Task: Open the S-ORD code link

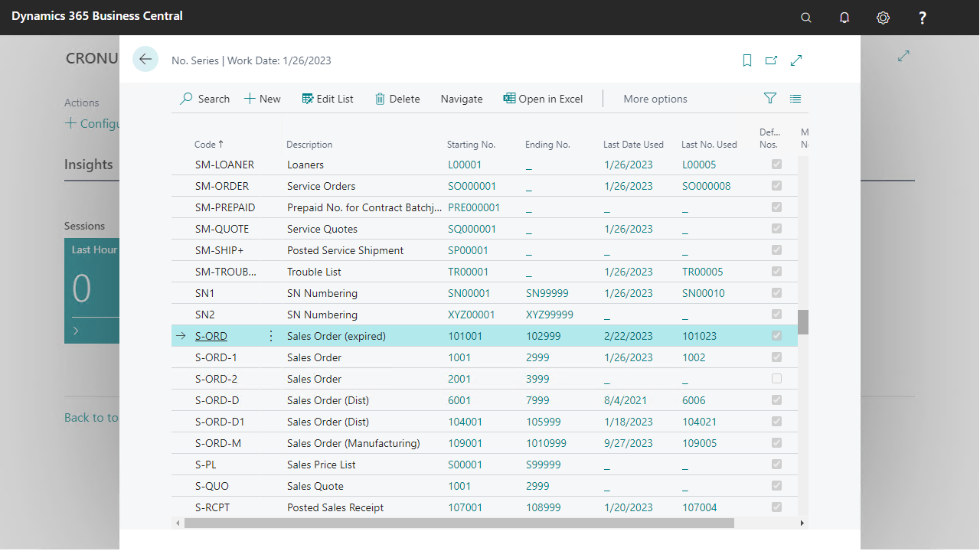Action: 211,336
